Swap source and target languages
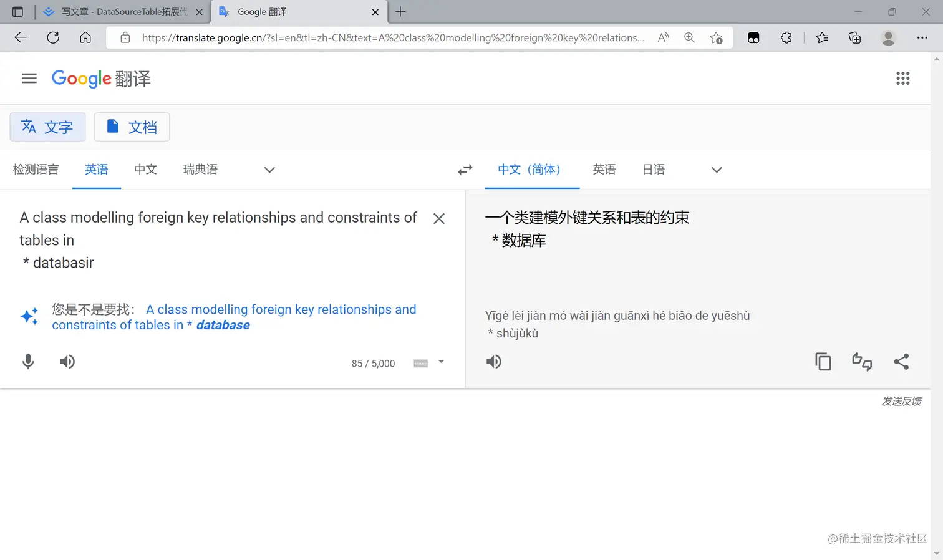Screen dimensions: 943x560 point(465,170)
